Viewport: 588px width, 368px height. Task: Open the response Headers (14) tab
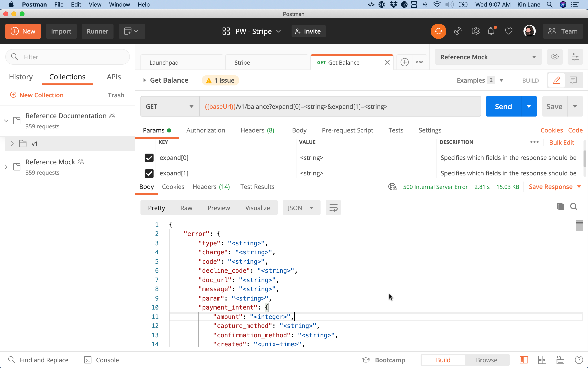(x=211, y=187)
